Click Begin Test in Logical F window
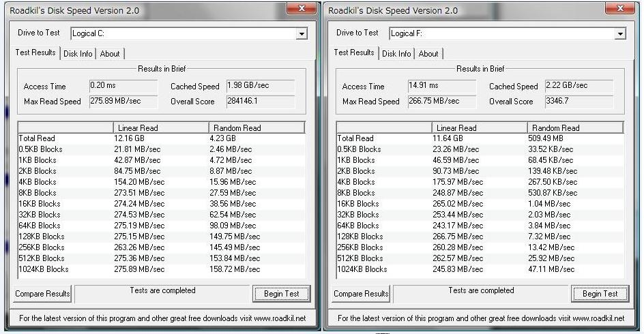Image resolution: width=644 pixels, height=334 pixels. (600, 294)
